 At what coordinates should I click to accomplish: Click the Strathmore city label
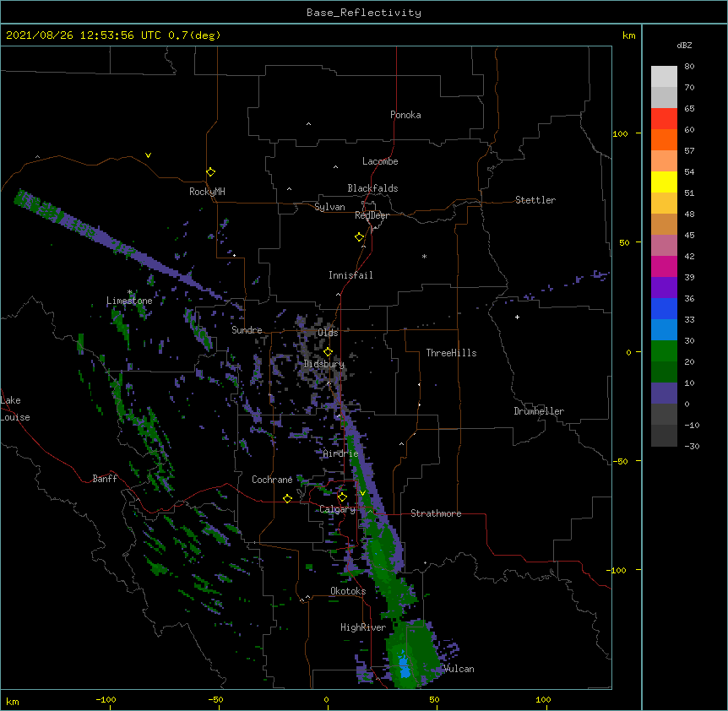436,513
